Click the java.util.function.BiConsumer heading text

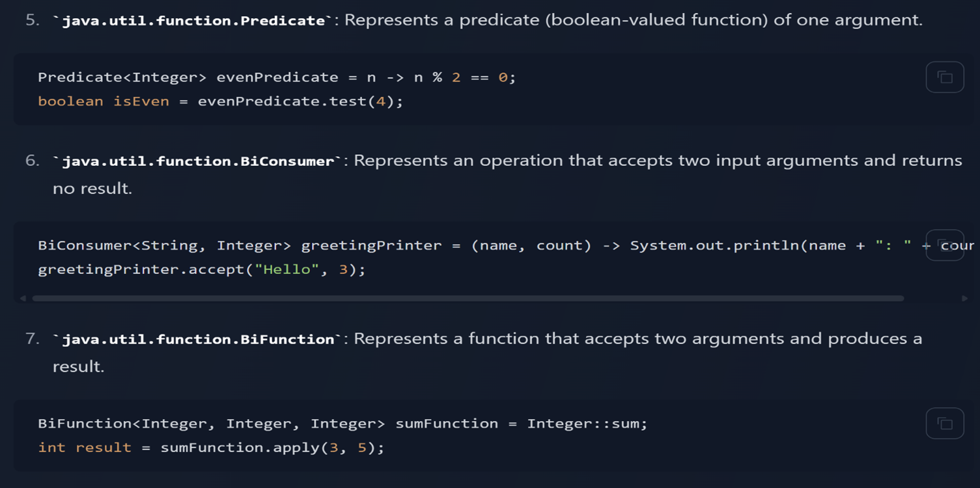[x=198, y=161]
